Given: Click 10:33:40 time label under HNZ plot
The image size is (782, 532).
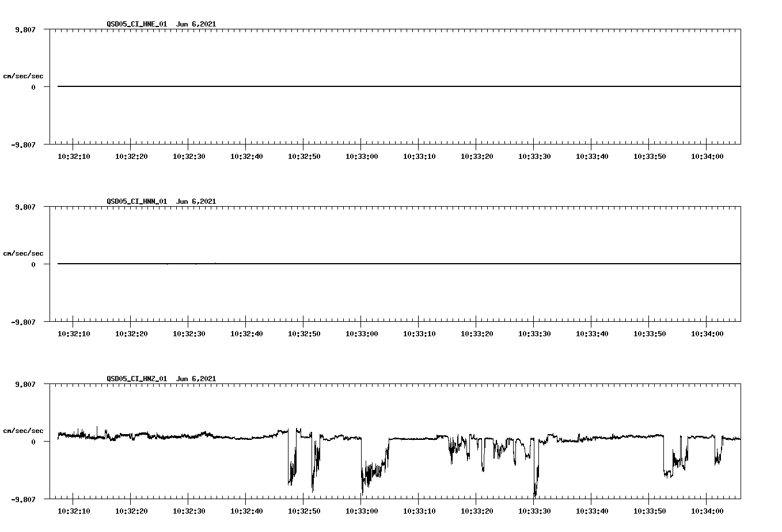Looking at the screenshot, I should 592,511.
